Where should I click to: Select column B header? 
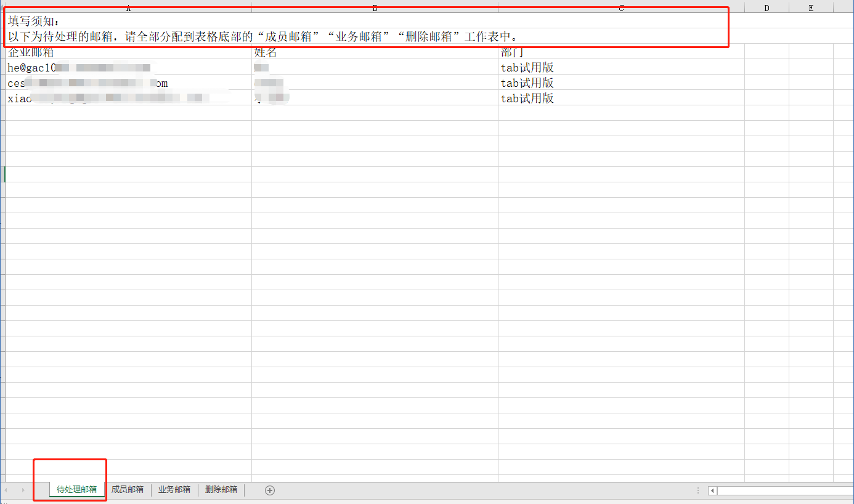(x=375, y=8)
